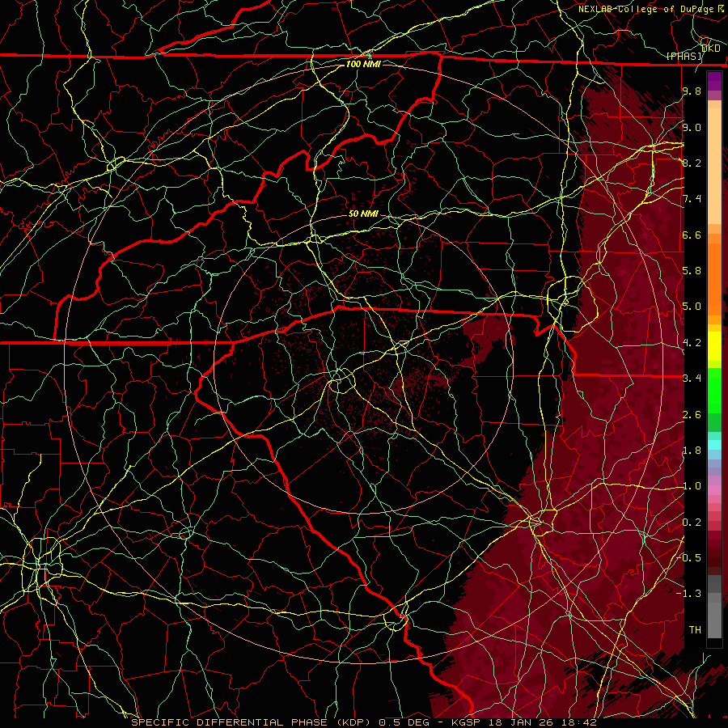Select the -1.3 scale value label
This screenshot has width=728, height=728.
coord(689,594)
